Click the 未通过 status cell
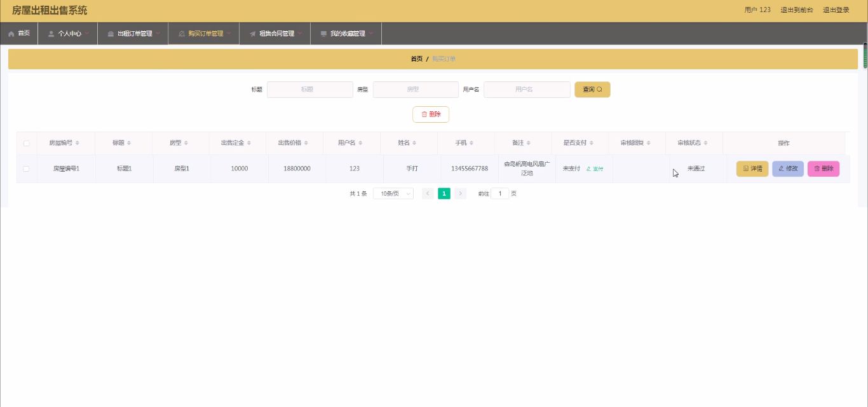 point(696,169)
